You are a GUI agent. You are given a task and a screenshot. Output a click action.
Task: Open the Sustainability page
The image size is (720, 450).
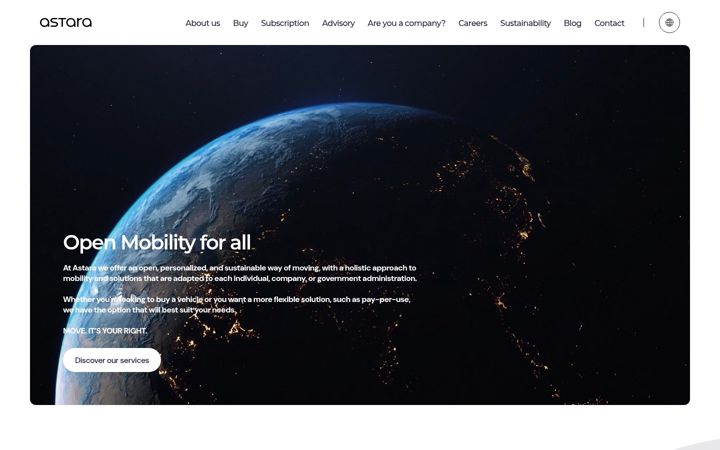(525, 23)
